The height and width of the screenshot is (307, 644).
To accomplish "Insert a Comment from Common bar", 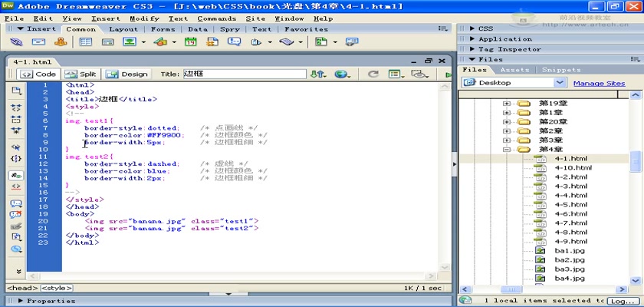I will click(x=234, y=42).
